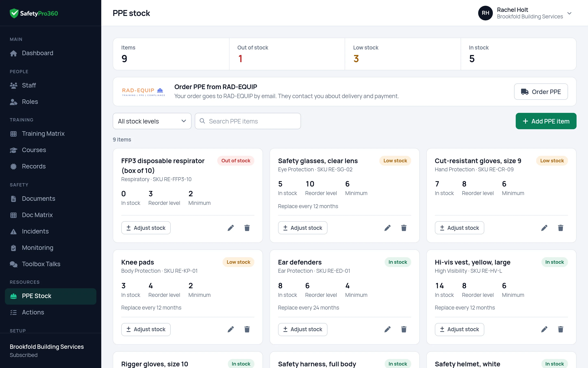
Task: Click the Order PPE button
Action: coord(541,92)
